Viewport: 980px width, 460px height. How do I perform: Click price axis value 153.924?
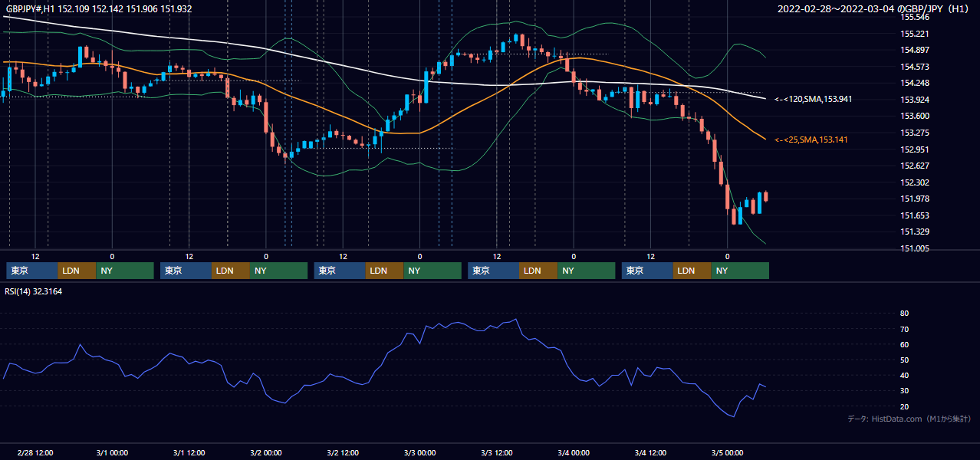[x=914, y=100]
